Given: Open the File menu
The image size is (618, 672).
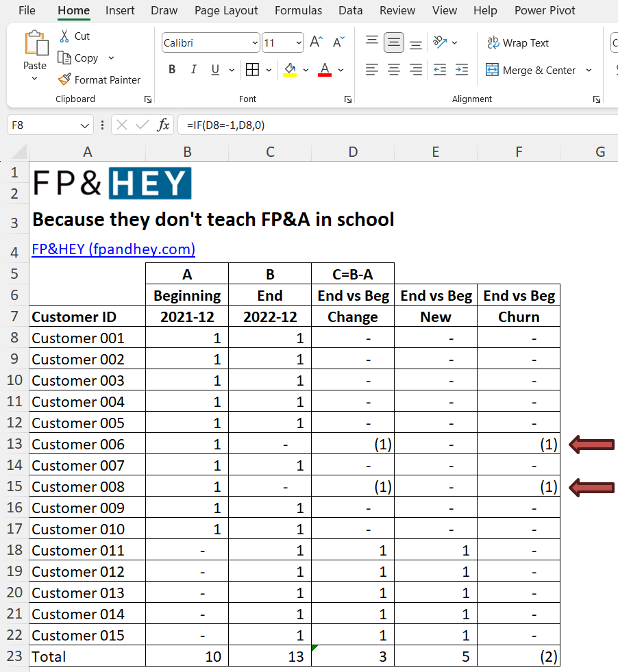Looking at the screenshot, I should coord(27,10).
